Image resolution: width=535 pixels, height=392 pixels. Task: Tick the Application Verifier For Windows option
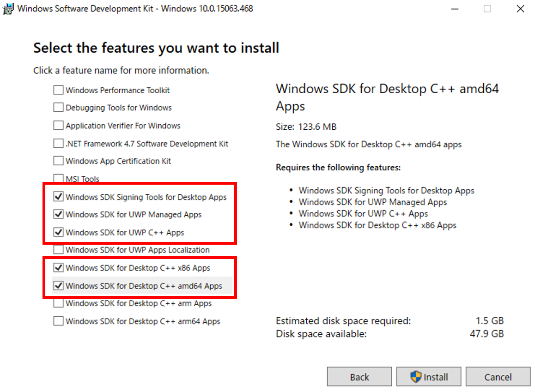click(58, 126)
